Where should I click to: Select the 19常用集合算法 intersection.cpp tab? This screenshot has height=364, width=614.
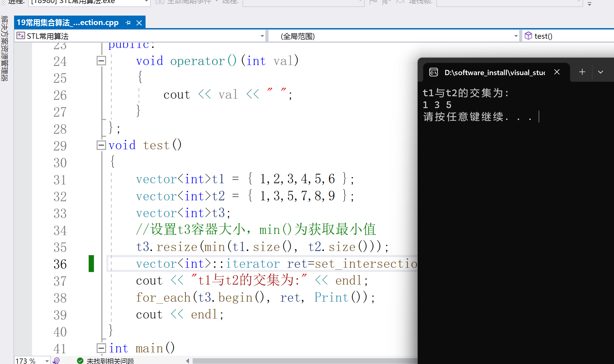pyautogui.click(x=68, y=23)
